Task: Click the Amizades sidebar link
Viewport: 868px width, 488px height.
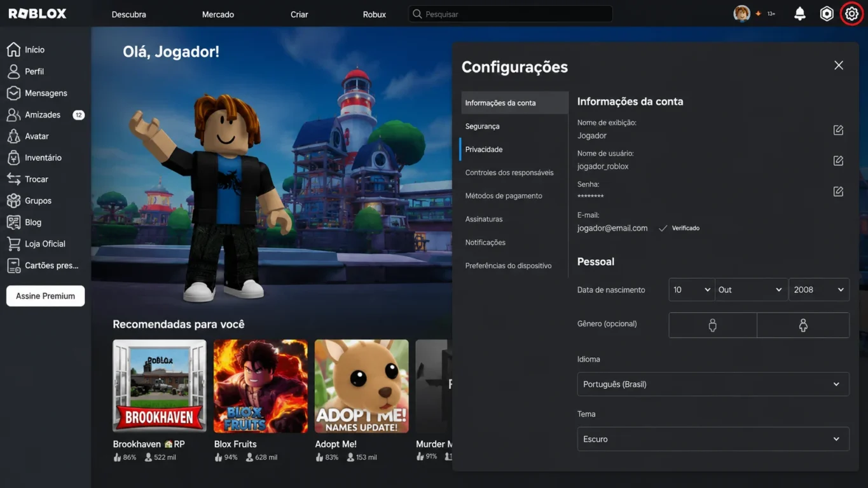Action: coord(43,114)
